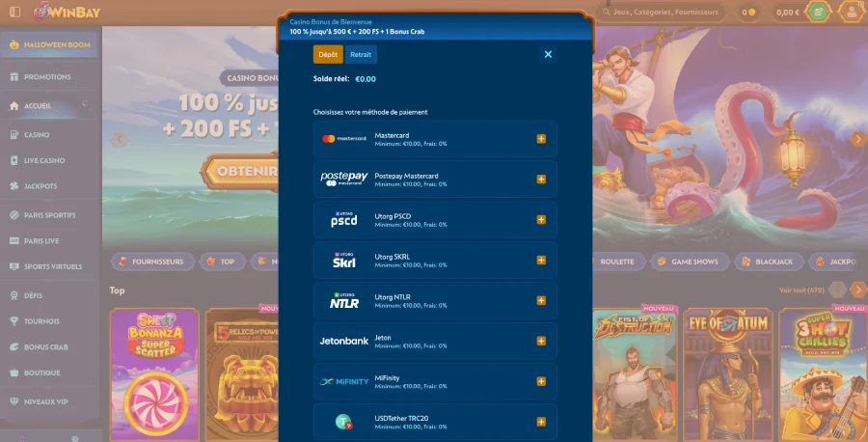Screen dimensions: 868x442
Task: Click the Voir tout link
Action: point(801,290)
